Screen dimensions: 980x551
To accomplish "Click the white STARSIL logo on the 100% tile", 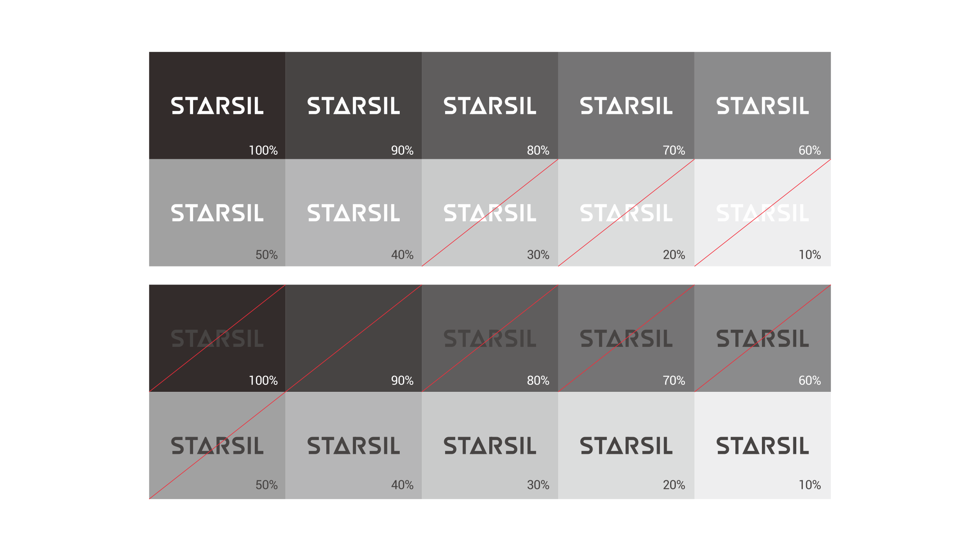I will (x=217, y=106).
